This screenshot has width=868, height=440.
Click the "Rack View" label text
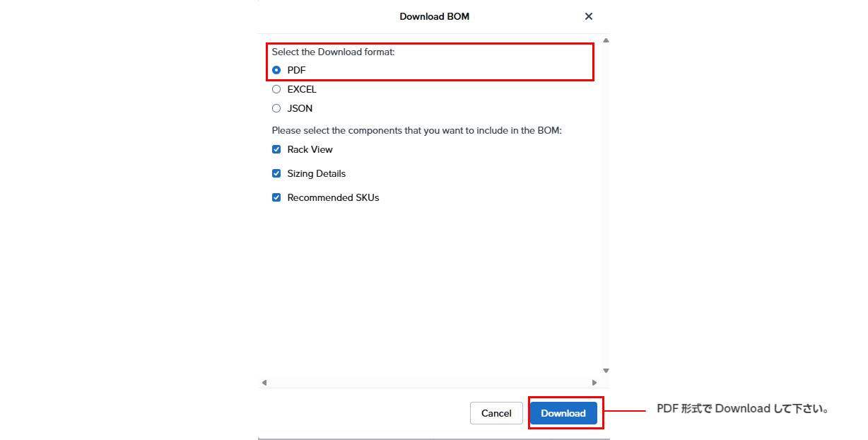coord(310,149)
